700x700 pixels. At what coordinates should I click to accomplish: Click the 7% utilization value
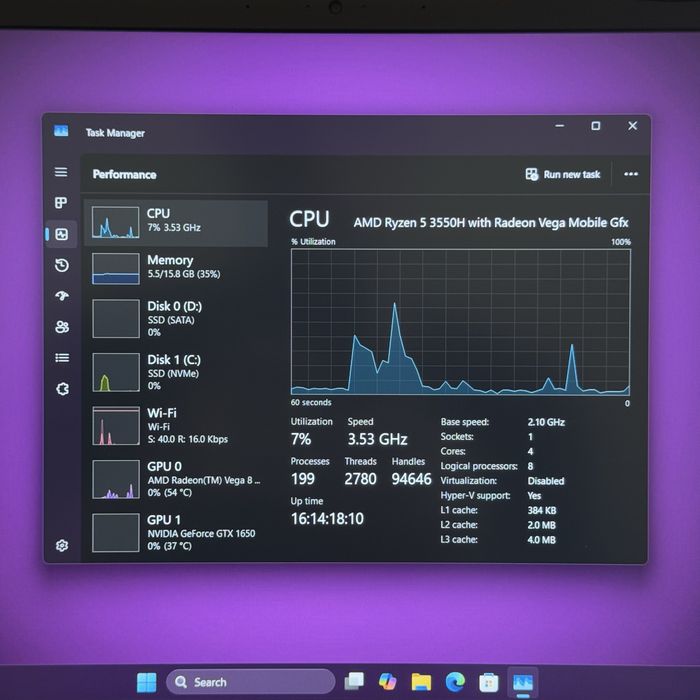[x=300, y=439]
